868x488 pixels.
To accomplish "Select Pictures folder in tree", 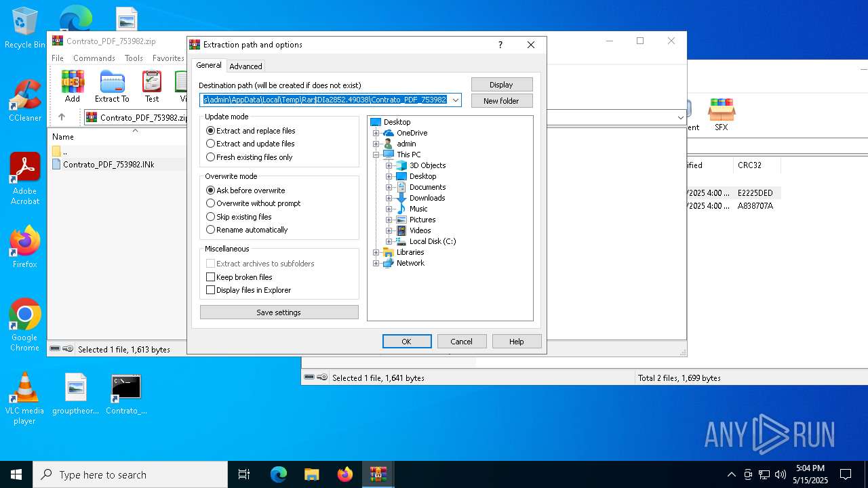I will [422, 220].
